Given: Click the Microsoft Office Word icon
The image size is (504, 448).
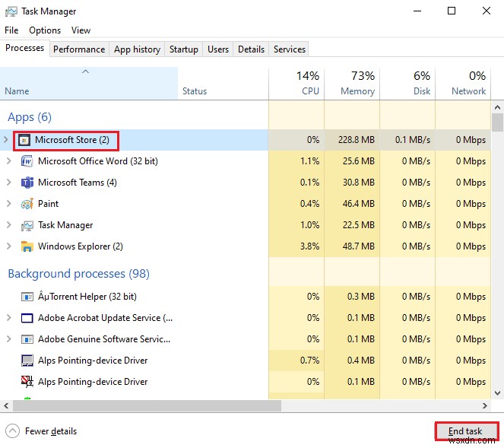Looking at the screenshot, I should (27, 161).
